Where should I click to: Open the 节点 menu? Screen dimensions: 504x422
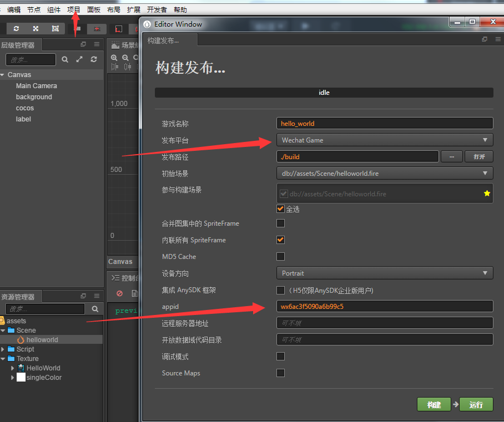pyautogui.click(x=34, y=10)
